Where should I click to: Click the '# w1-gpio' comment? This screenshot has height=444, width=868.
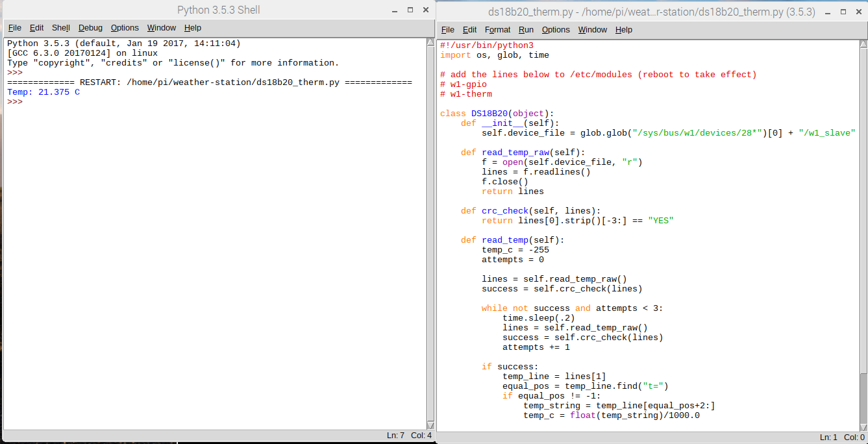coord(464,84)
